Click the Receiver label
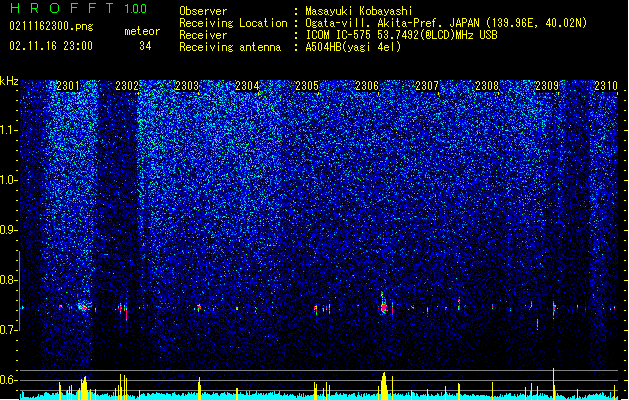 [203, 35]
